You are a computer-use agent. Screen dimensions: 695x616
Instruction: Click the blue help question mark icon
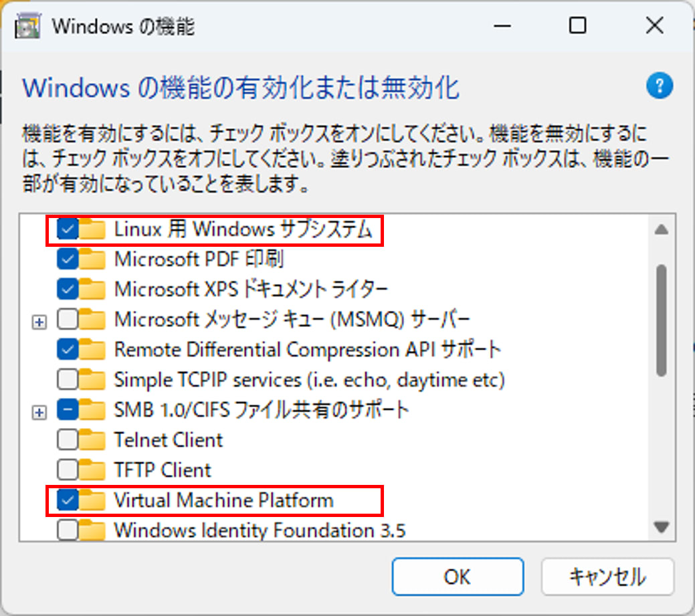tap(659, 86)
